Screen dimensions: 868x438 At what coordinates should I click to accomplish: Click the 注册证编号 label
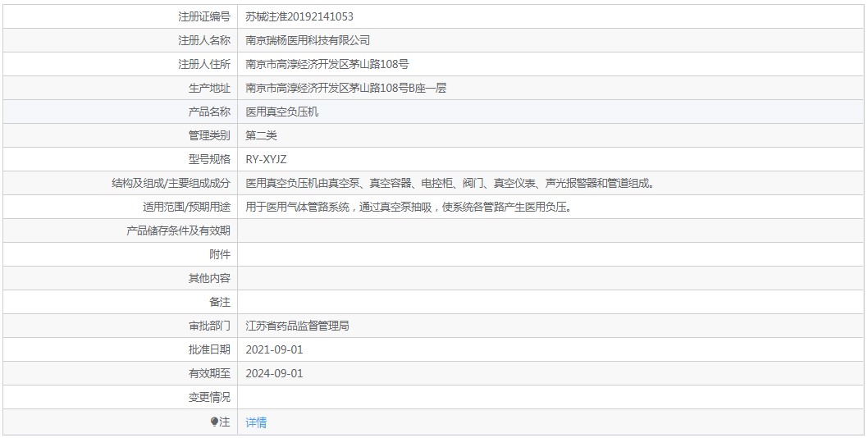point(204,16)
